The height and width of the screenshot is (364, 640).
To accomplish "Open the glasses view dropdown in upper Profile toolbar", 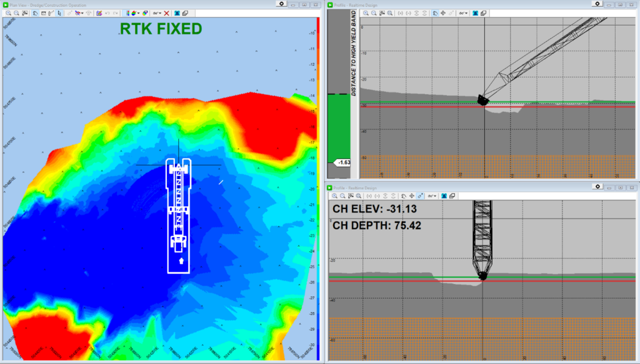I will [x=463, y=13].
